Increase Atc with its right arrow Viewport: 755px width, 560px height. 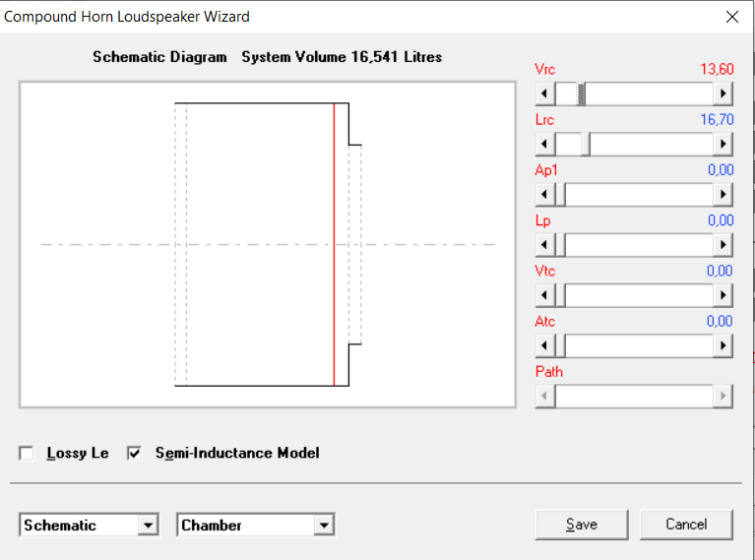coord(723,345)
